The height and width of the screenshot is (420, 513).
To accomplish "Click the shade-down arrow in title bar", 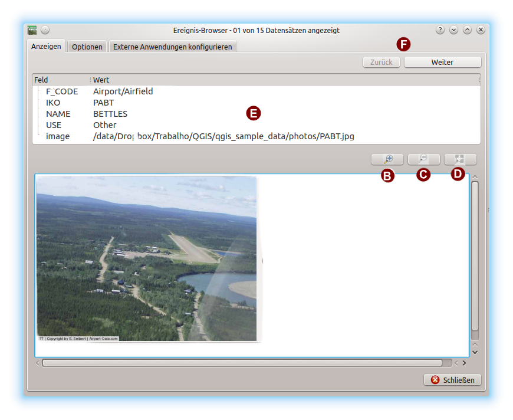I will pos(453,30).
